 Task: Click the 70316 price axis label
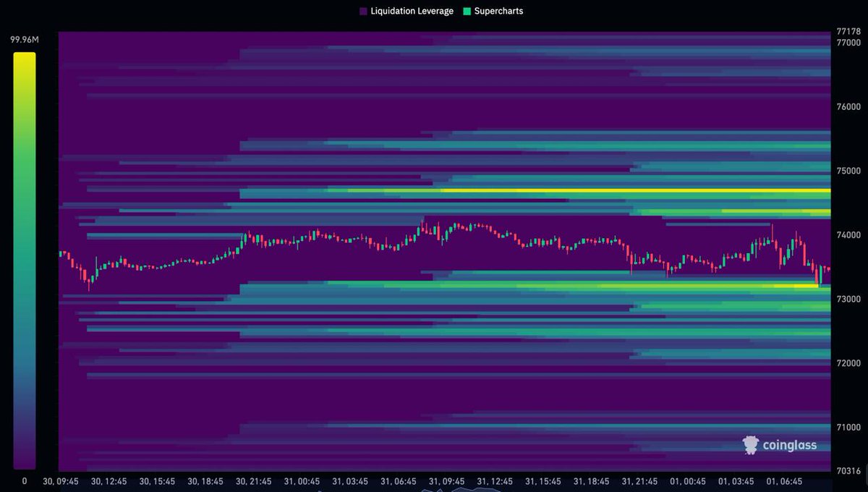[x=848, y=471]
